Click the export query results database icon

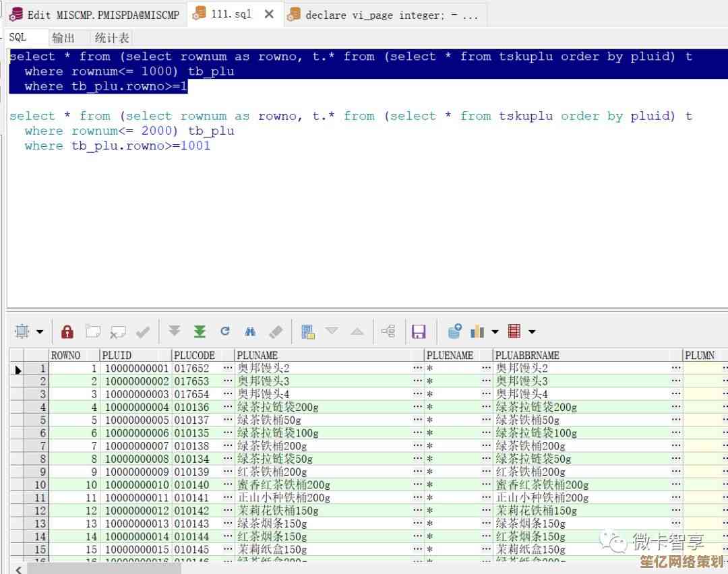(454, 331)
